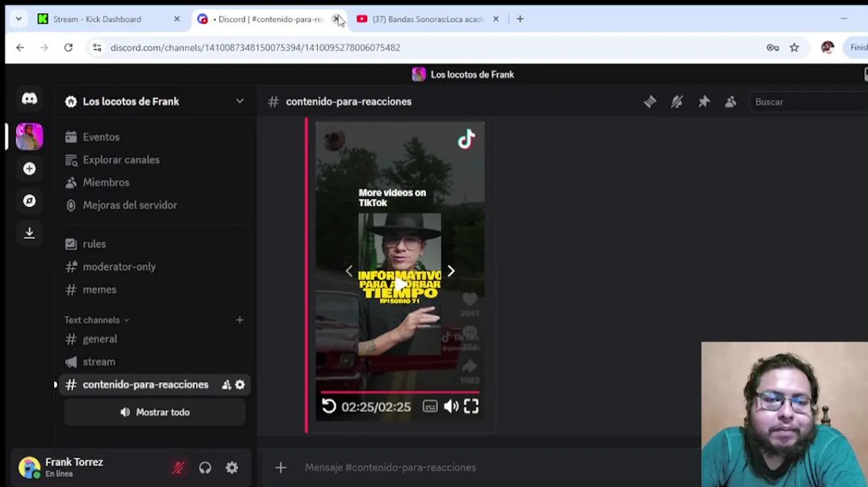Image resolution: width=868 pixels, height=487 pixels.
Task: Open the general channel
Action: pos(154,339)
